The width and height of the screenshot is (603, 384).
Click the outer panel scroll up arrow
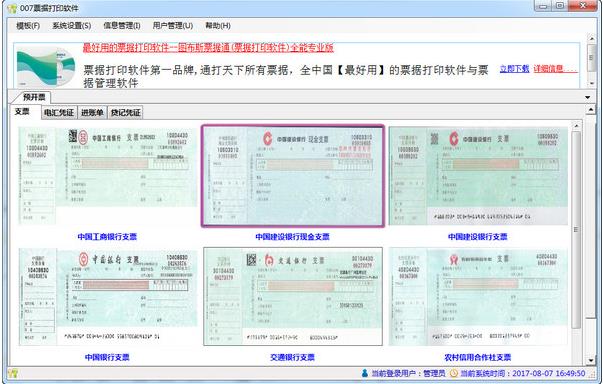(x=591, y=110)
